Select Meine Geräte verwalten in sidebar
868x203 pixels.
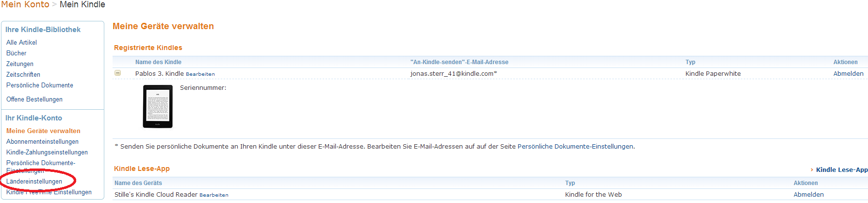(x=43, y=131)
